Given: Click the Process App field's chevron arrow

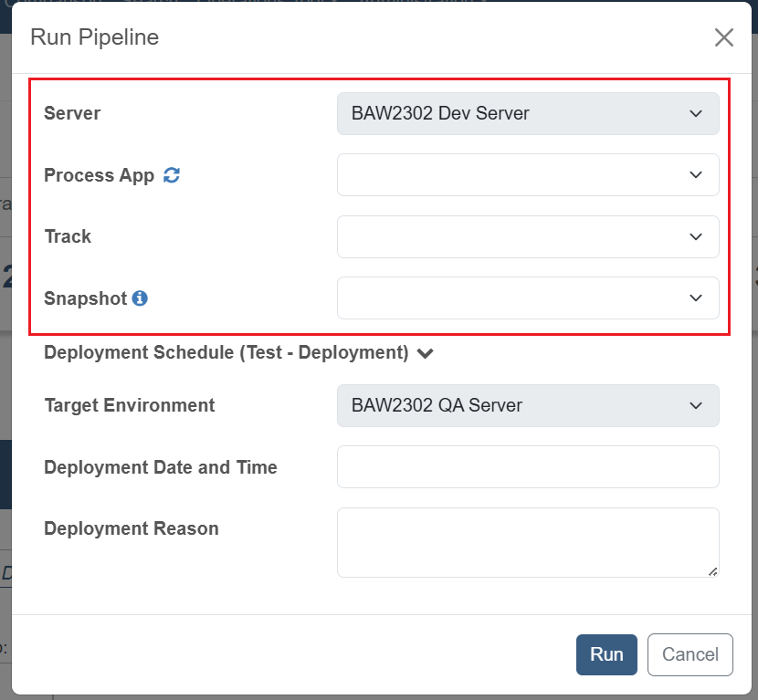Looking at the screenshot, I should point(696,175).
